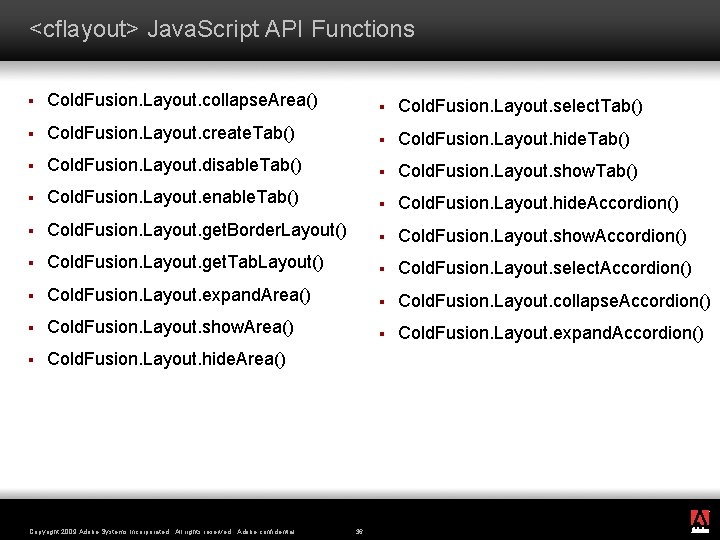Screen dimensions: 720x540
Task: Click ColdFusion.Layout.selectTab() text
Action: (520, 107)
